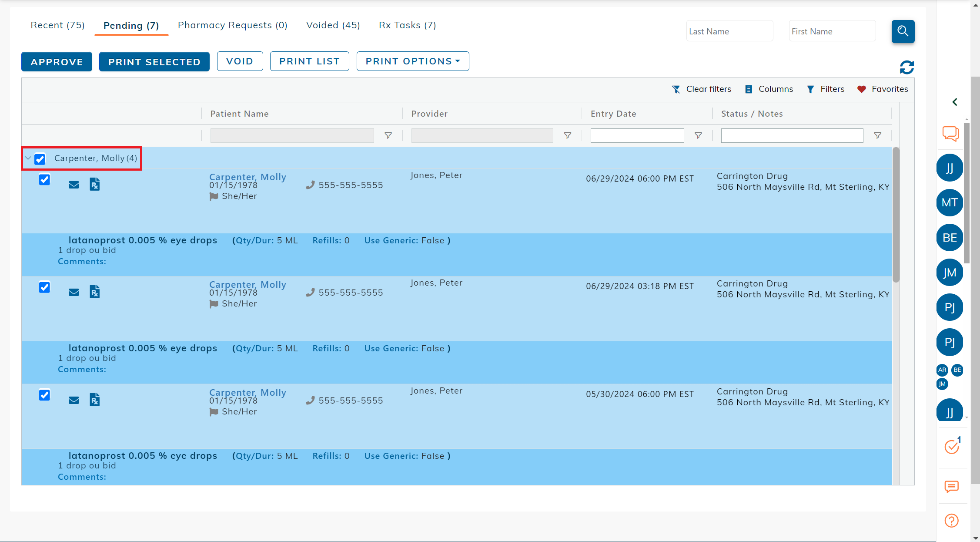Open the small AR avatar

pos(942,370)
